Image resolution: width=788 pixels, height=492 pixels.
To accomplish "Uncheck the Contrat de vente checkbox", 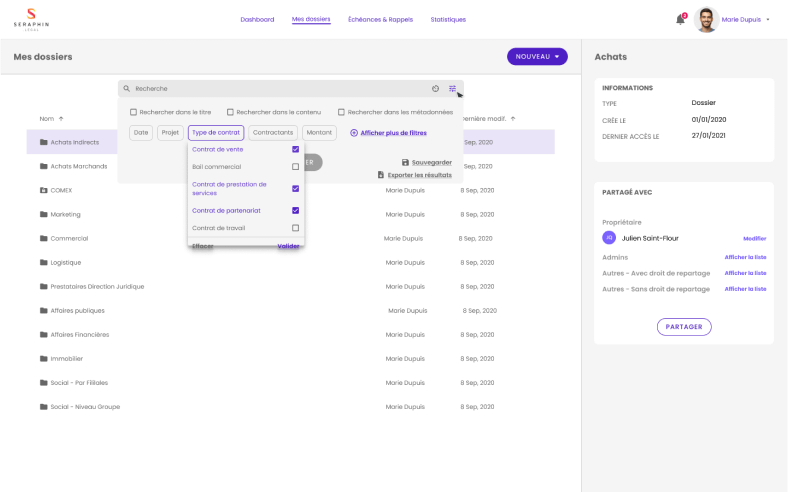I will (295, 149).
